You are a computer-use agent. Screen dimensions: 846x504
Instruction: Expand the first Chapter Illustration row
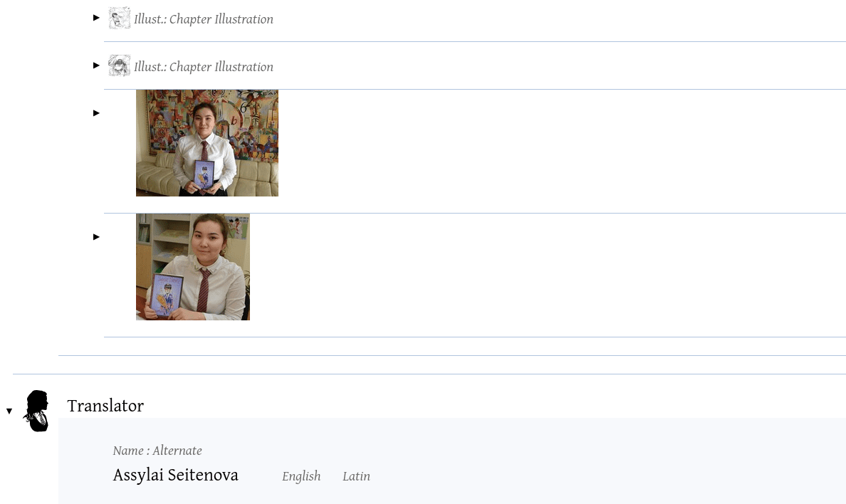pos(96,18)
